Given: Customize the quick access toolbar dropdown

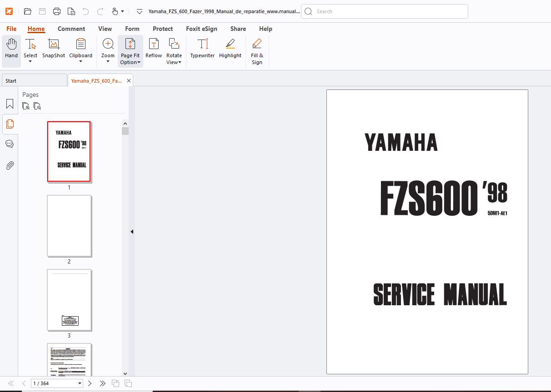Looking at the screenshot, I should 140,11.
